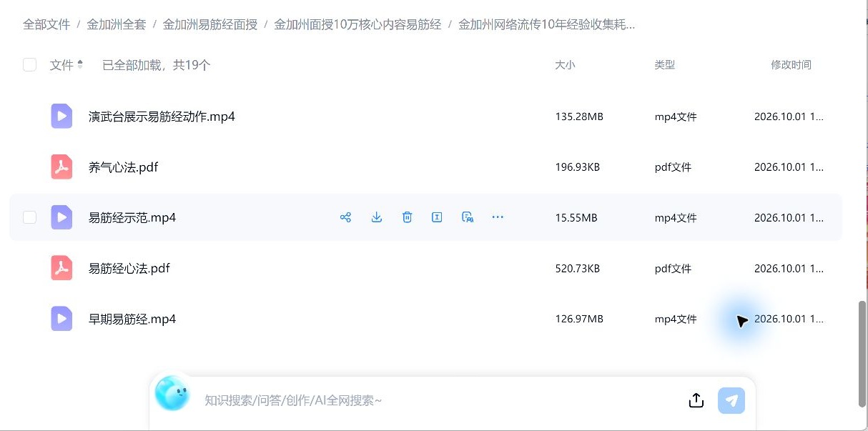This screenshot has width=868, height=431.
Task: Click the blue send button
Action: click(x=731, y=400)
